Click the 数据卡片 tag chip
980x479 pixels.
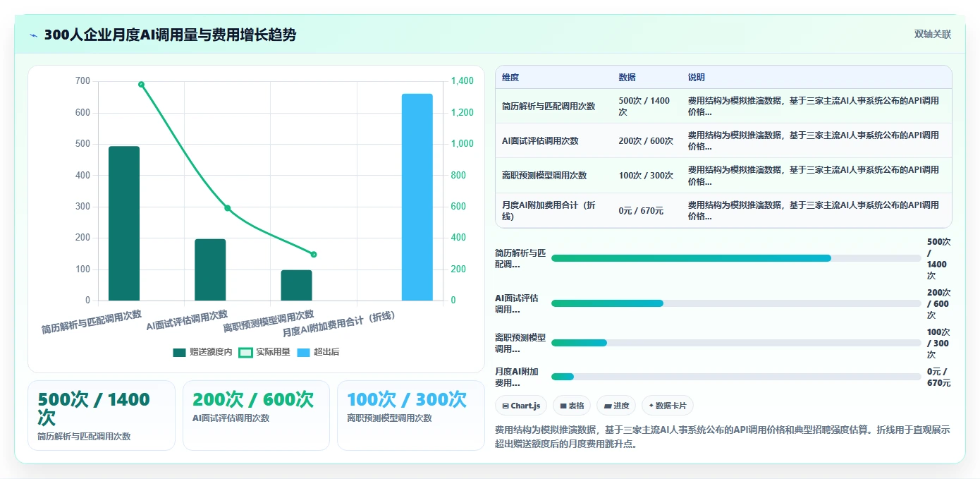point(667,406)
